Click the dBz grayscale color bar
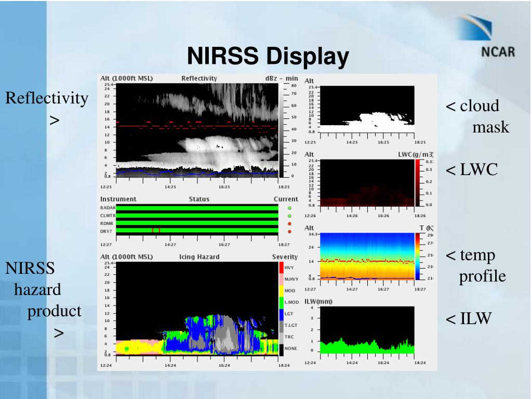Viewport: 532px width, 399px height. 281,130
